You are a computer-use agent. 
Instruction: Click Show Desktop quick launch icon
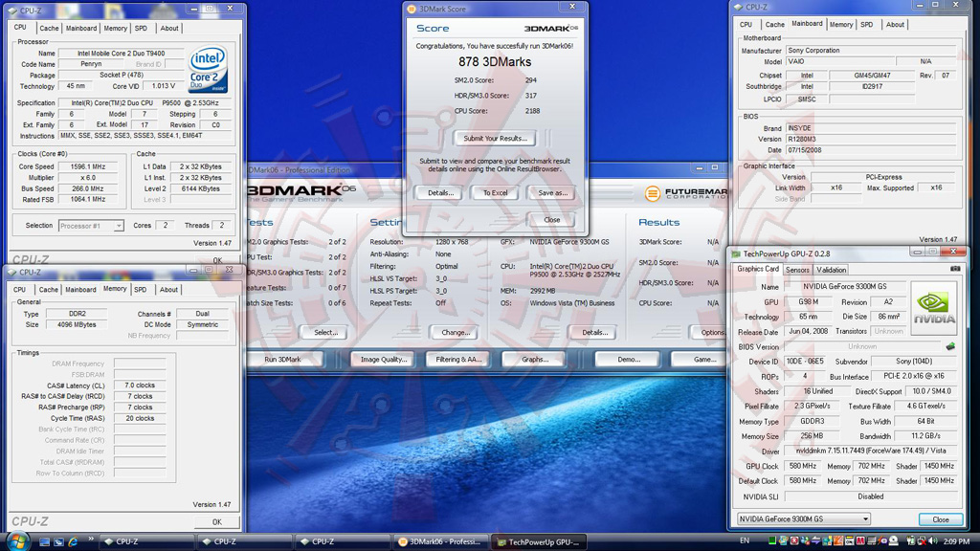pos(44,541)
